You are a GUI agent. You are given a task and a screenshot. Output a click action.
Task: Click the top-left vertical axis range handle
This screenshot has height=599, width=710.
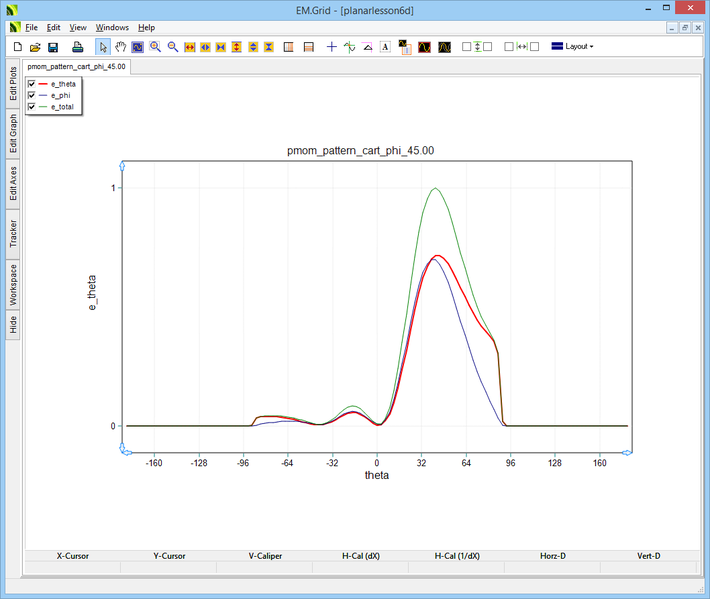122,164
